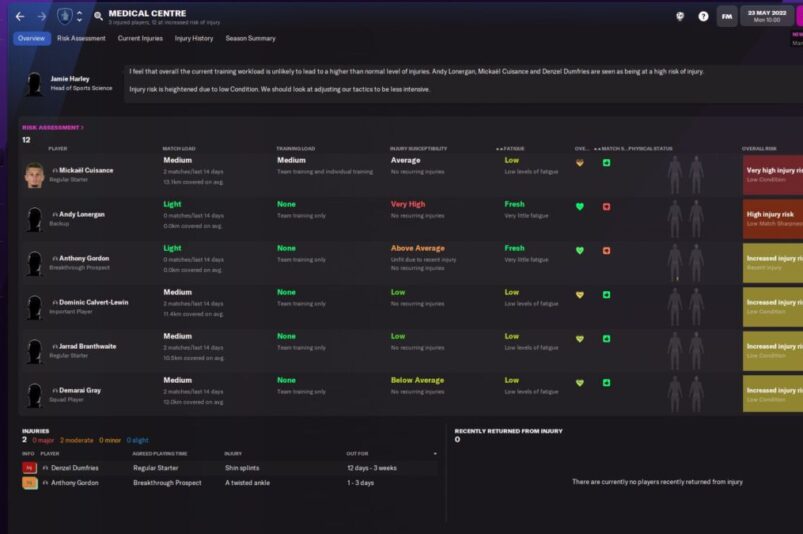
Task: Open the help question mark icon
Action: click(x=703, y=16)
